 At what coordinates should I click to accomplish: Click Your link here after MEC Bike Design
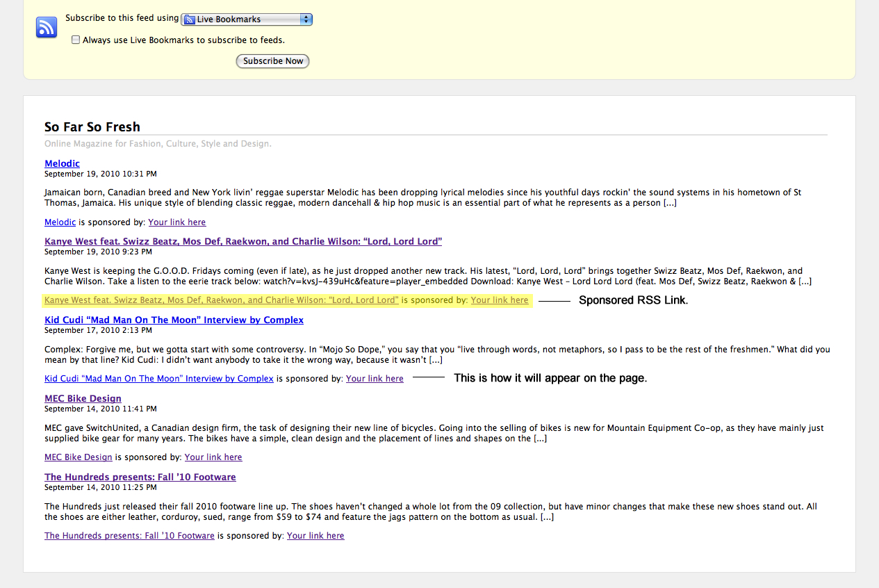click(213, 457)
